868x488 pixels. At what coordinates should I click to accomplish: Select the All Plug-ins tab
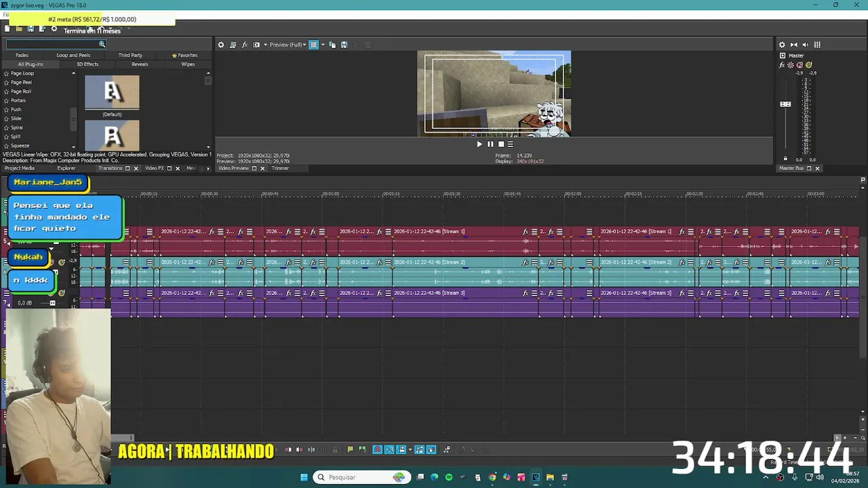tap(31, 64)
